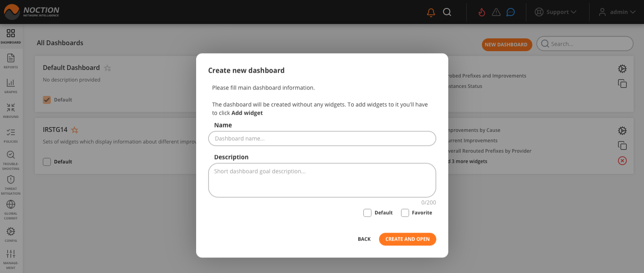The image size is (644, 273).
Task: Select the Graphs icon in the sidebar
Action: pos(11,84)
